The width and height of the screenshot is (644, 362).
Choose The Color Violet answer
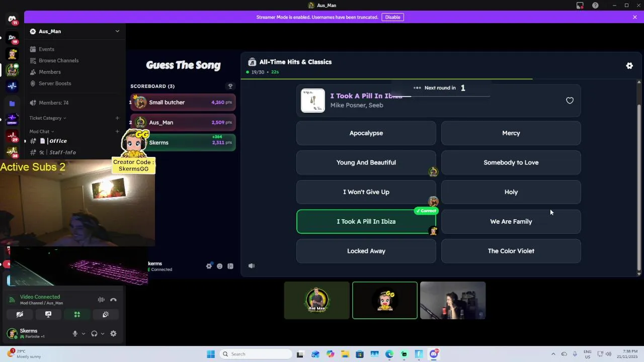(x=511, y=251)
